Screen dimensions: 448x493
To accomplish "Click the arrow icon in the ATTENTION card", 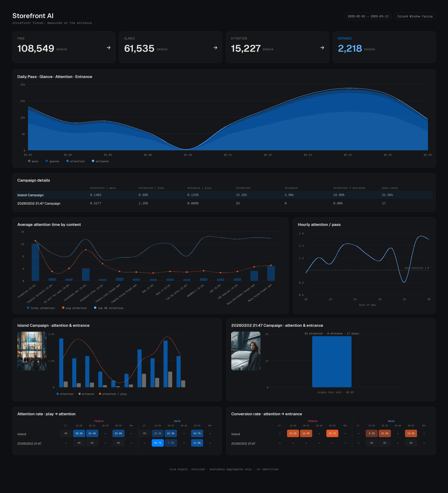I will pyautogui.click(x=322, y=48).
